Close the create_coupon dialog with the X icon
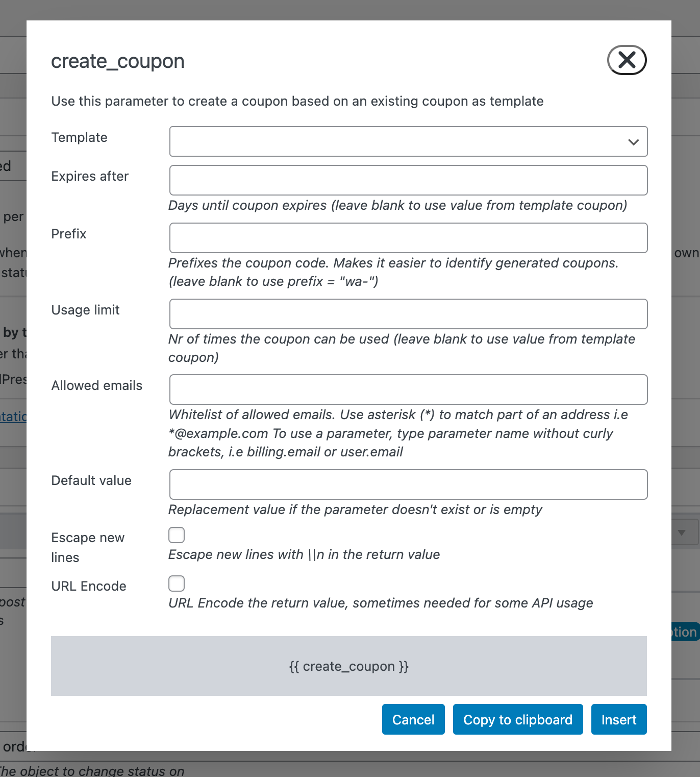This screenshot has height=777, width=700. tap(627, 60)
